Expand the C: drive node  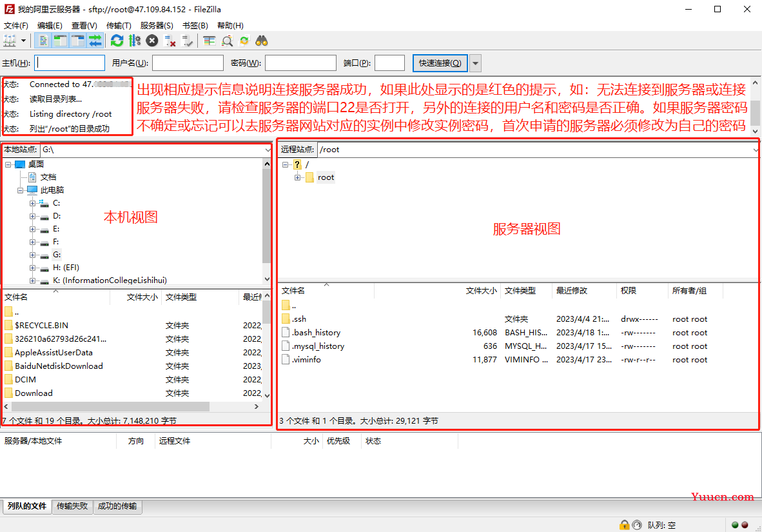pos(33,203)
